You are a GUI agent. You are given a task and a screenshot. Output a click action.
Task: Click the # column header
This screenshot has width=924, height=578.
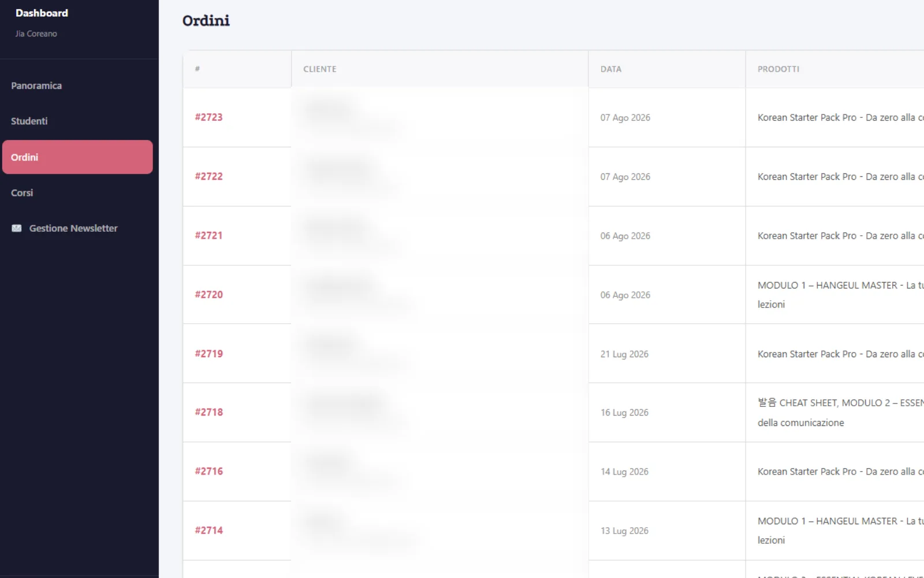(x=198, y=69)
